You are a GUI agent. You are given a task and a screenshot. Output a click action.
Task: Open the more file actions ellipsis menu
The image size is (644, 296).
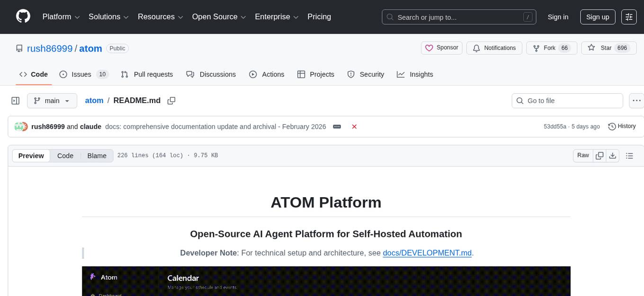636,100
